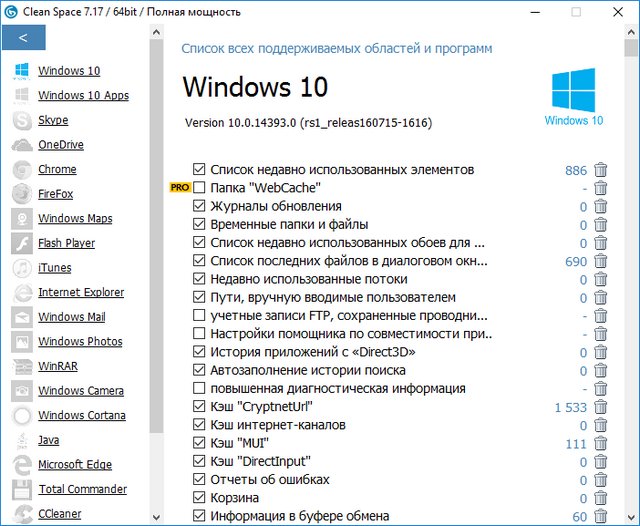
Task: Click main panel scroll up arrow
Action: [631, 32]
